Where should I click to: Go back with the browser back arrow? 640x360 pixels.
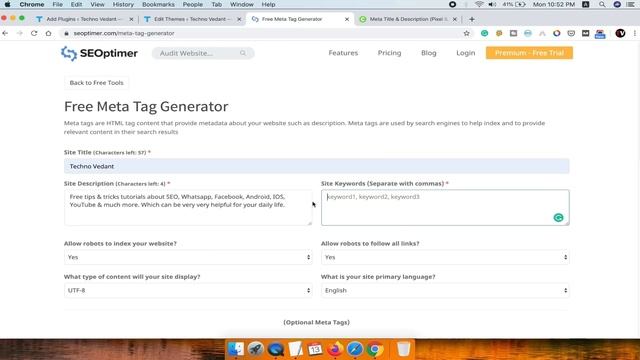pos(5,33)
